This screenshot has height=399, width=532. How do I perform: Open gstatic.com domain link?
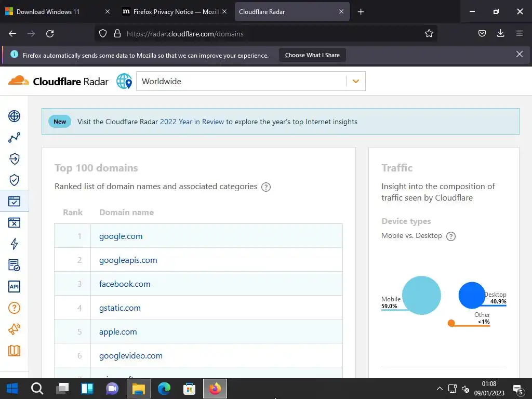click(120, 308)
